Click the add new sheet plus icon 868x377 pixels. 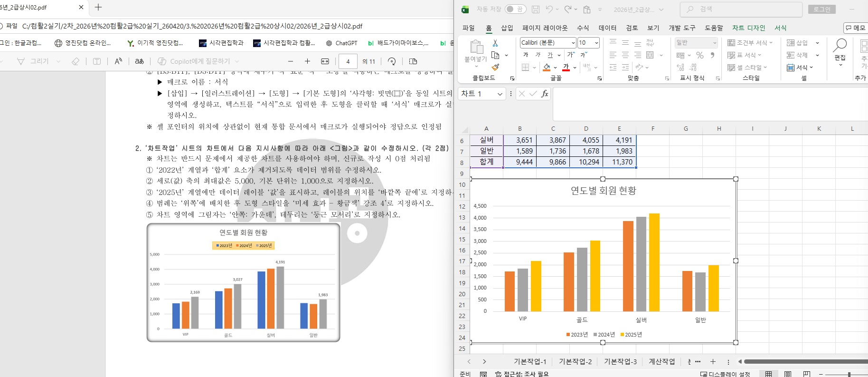click(x=713, y=361)
